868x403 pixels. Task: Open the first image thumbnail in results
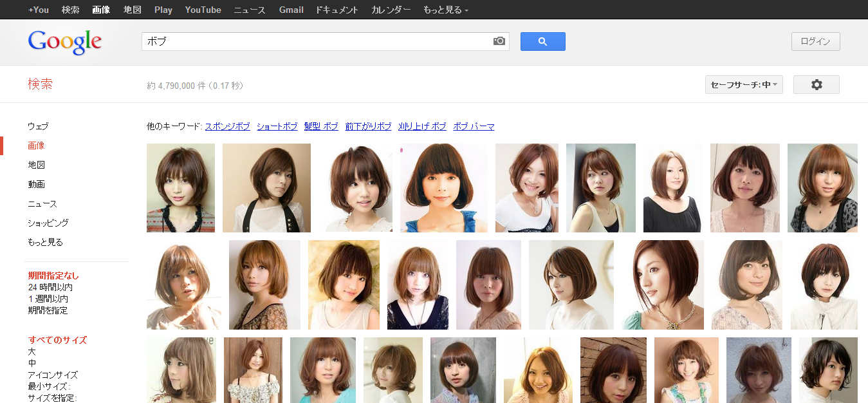181,187
